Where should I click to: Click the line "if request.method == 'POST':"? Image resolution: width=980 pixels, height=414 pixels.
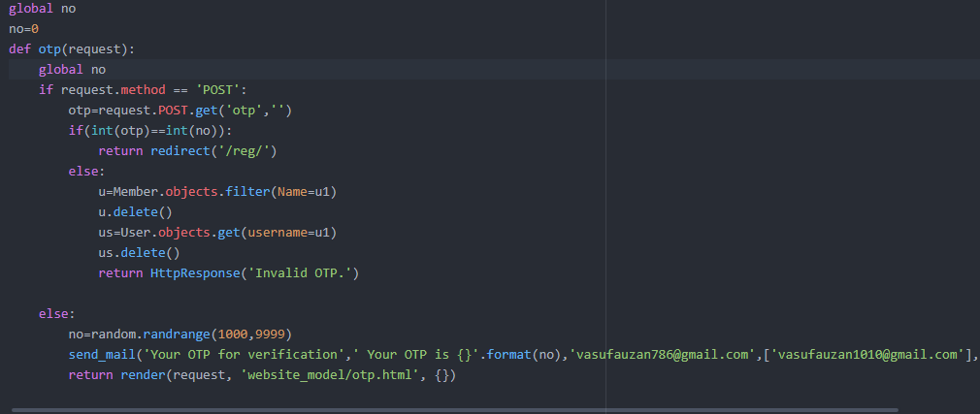(x=144, y=90)
